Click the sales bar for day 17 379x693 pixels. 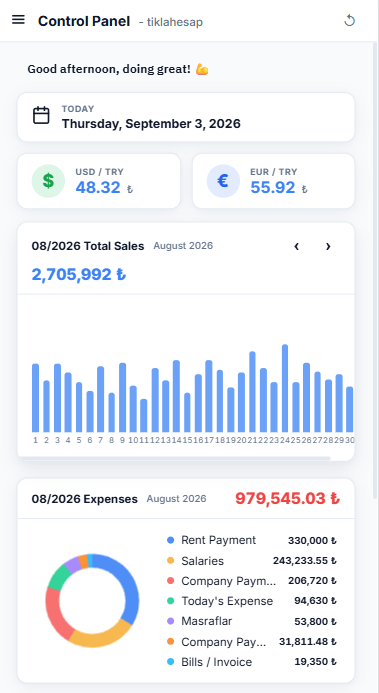point(209,396)
